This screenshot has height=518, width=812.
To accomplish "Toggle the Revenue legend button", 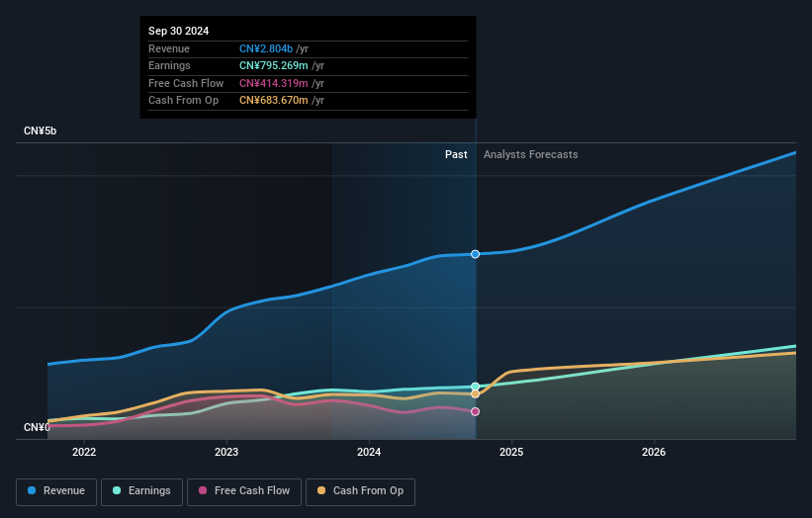I will click(x=56, y=491).
